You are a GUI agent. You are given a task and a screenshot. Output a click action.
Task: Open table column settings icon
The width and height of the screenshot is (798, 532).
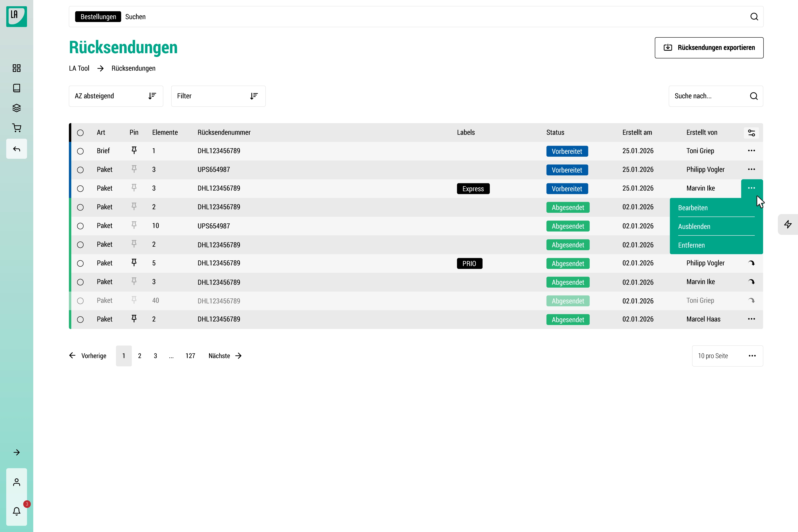[x=751, y=133]
